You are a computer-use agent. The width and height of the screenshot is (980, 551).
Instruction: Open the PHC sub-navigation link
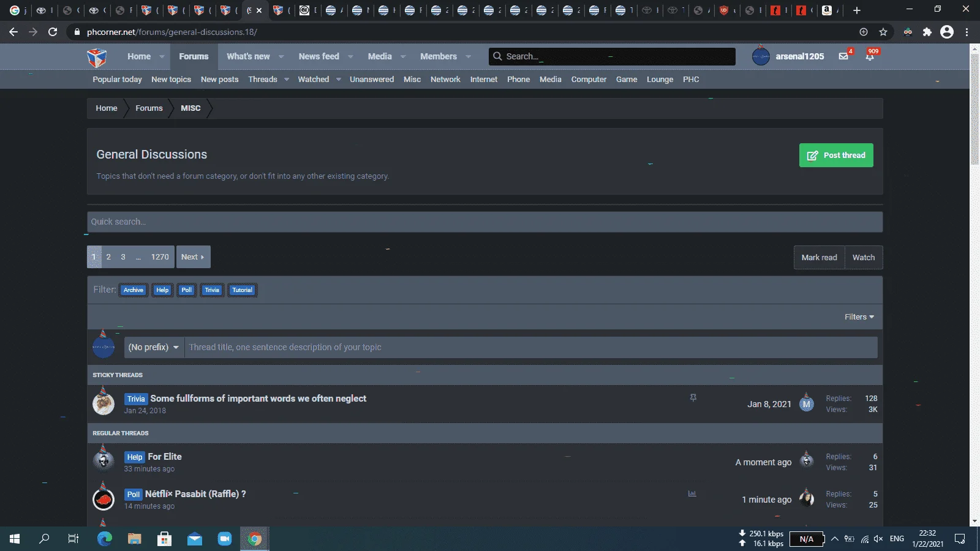[x=691, y=80]
